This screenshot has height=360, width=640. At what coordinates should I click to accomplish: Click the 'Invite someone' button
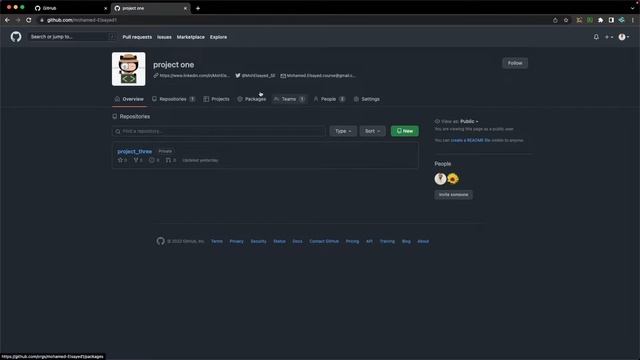coord(453,195)
